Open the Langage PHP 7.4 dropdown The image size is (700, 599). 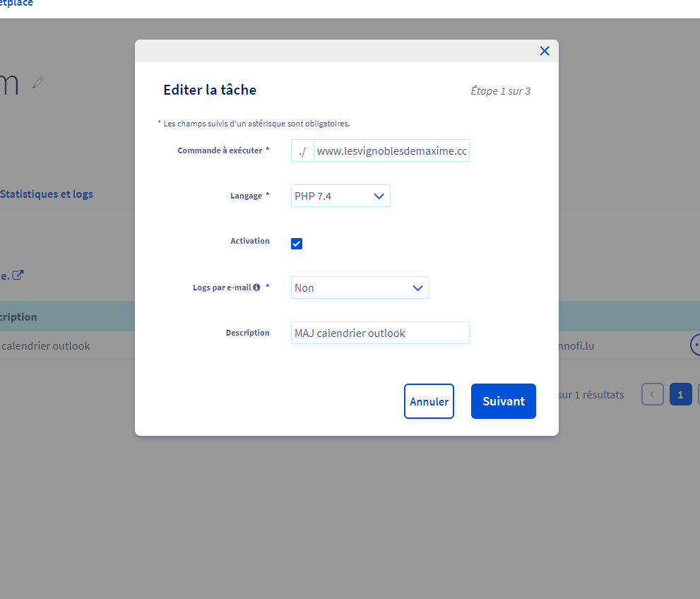coord(340,196)
